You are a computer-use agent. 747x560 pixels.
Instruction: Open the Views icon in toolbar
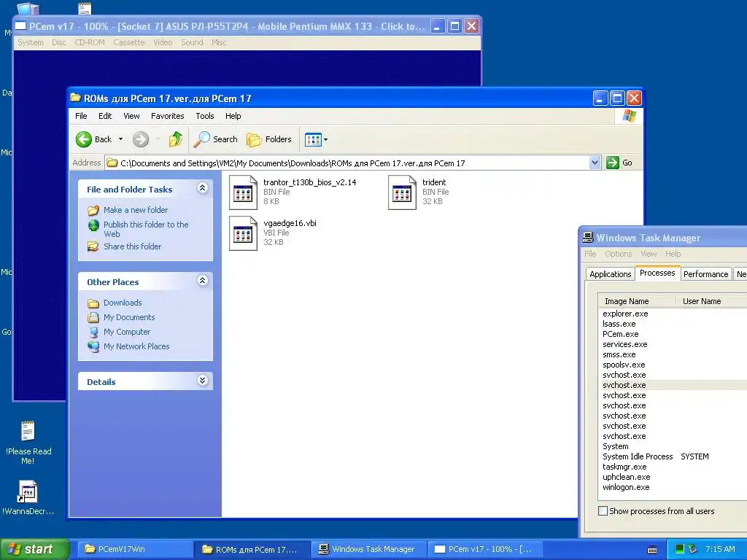coord(313,139)
